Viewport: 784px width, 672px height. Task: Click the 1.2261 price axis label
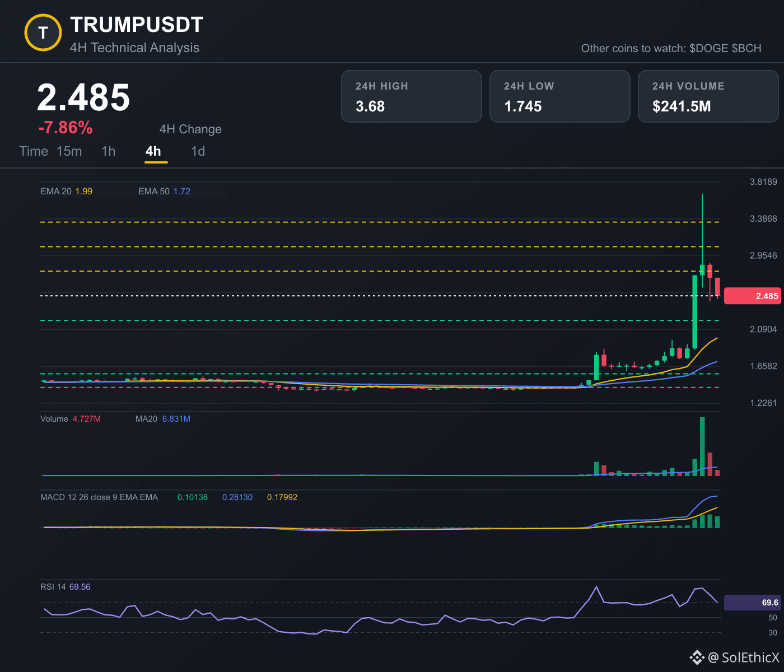click(x=764, y=403)
